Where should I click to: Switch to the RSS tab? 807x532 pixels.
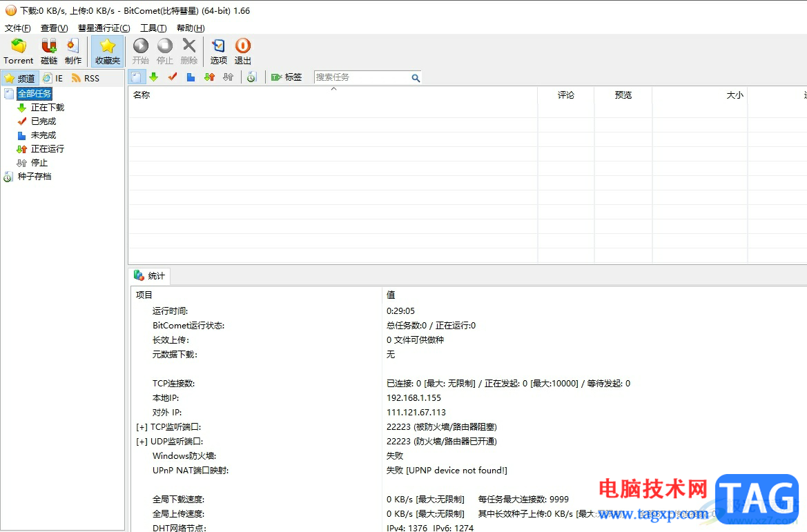tap(86, 78)
